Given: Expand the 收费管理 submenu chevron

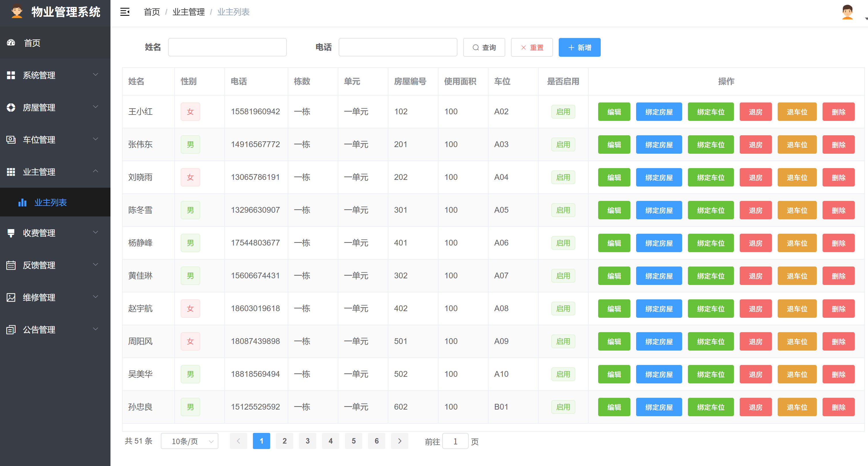Looking at the screenshot, I should [96, 232].
